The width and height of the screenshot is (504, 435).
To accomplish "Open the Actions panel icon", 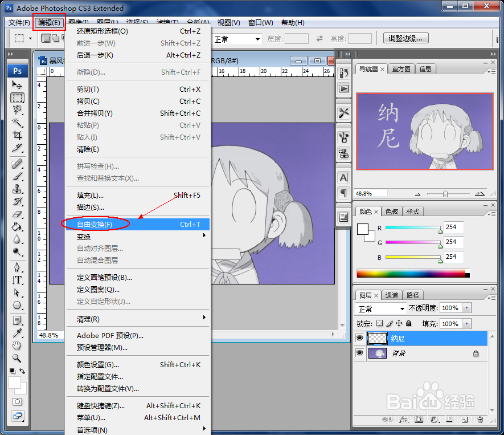I will 343,87.
